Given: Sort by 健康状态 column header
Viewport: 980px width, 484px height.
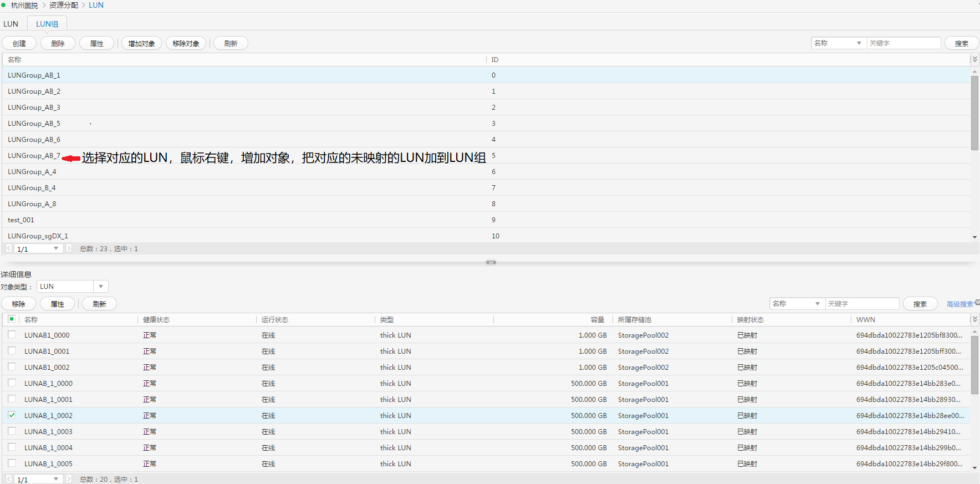Looking at the screenshot, I should click(156, 320).
